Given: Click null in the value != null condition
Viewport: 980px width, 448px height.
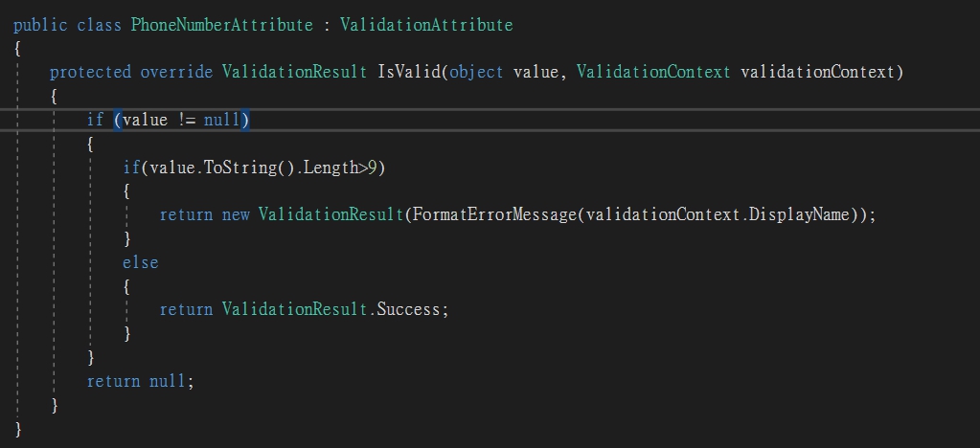Looking at the screenshot, I should (x=222, y=120).
